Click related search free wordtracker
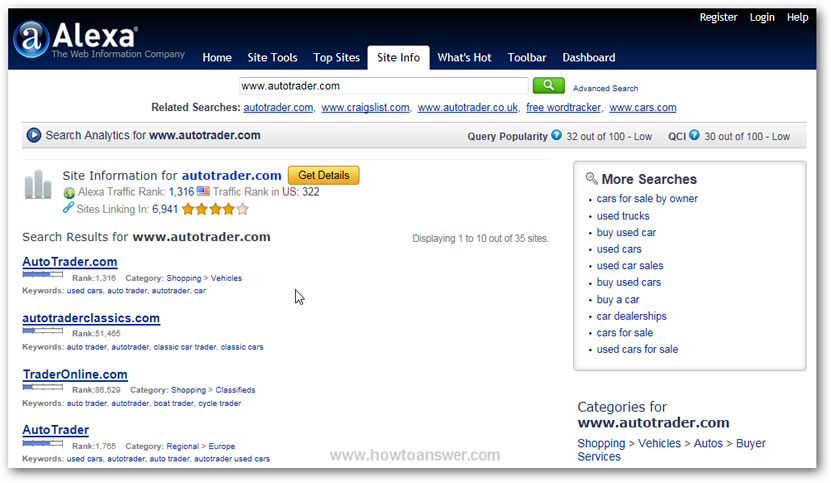This screenshot has height=483, width=831. coord(563,107)
